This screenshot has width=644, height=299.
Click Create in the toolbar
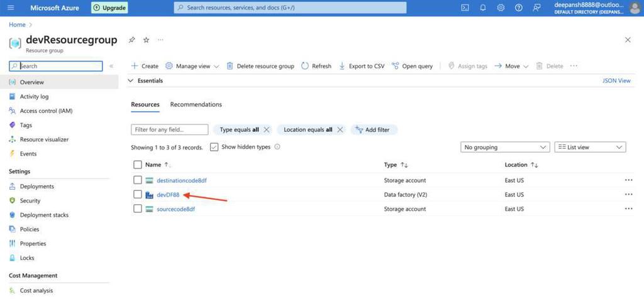[x=145, y=66]
